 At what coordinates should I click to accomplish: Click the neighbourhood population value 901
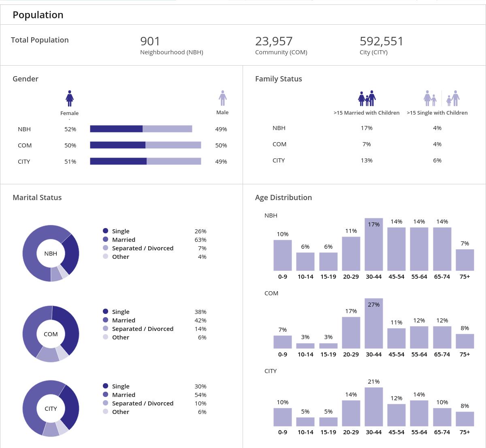pos(150,41)
